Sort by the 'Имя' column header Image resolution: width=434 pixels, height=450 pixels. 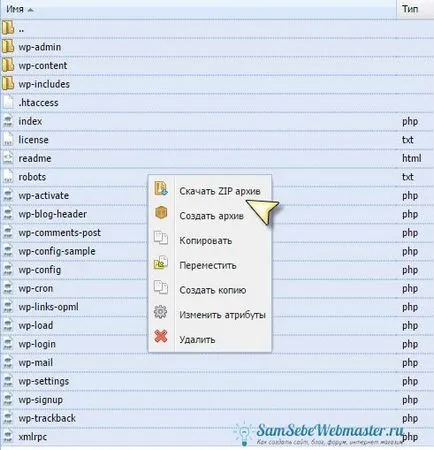point(15,9)
